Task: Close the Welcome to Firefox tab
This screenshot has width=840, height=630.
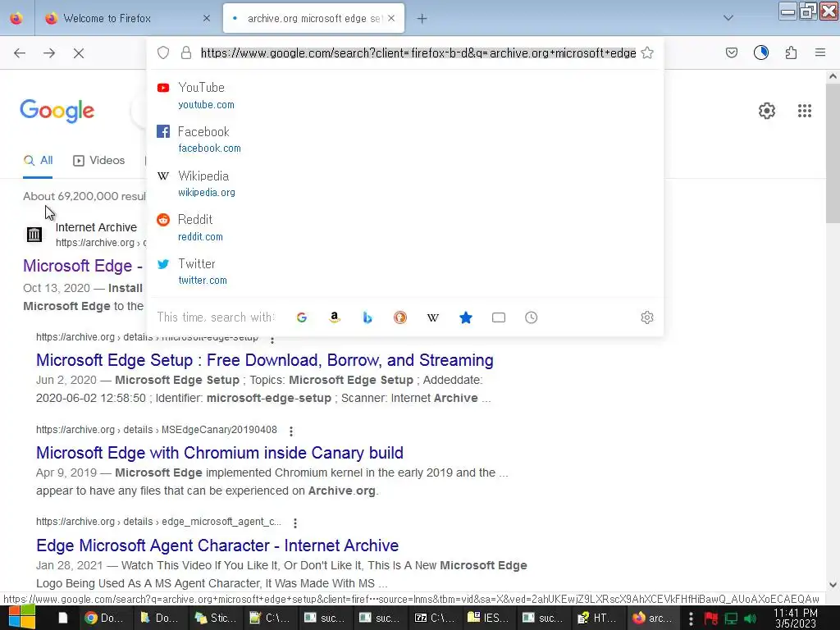Action: (x=206, y=18)
